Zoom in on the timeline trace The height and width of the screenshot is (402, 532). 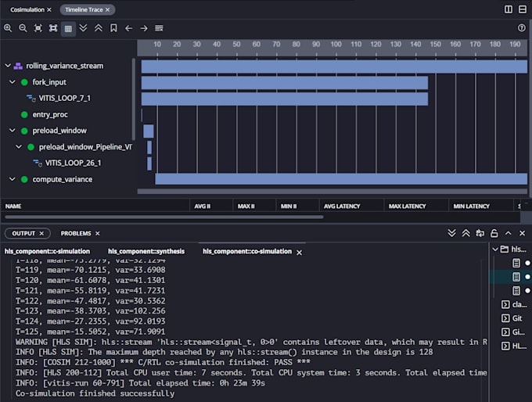pos(8,28)
